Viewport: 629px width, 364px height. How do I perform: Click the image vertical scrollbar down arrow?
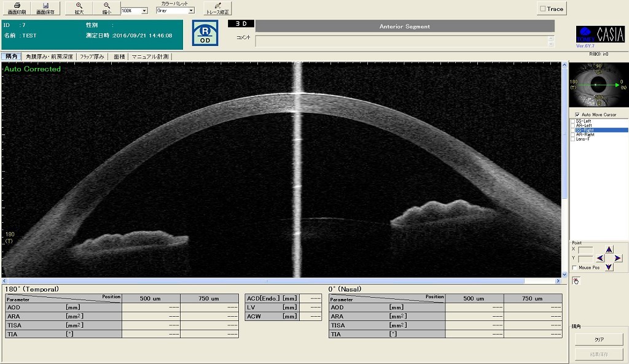565,274
